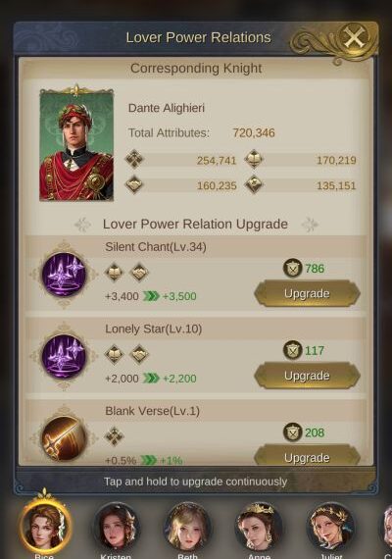
Task: Select lover Anne avatar
Action: click(x=259, y=527)
